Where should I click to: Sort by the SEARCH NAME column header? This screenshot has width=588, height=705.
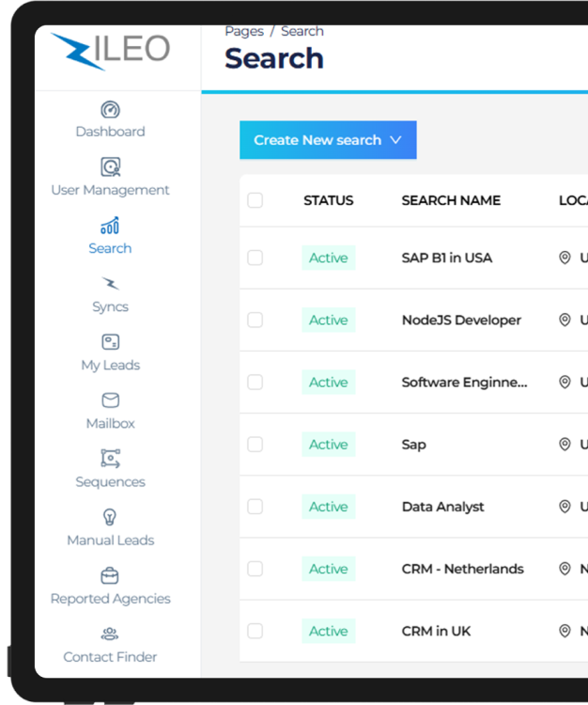451,200
